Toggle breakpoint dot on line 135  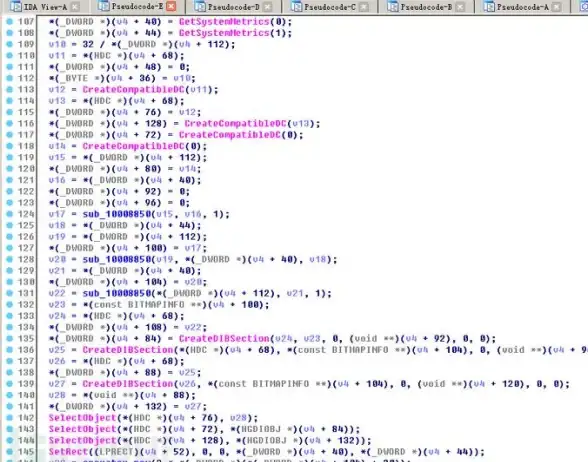click(10, 339)
